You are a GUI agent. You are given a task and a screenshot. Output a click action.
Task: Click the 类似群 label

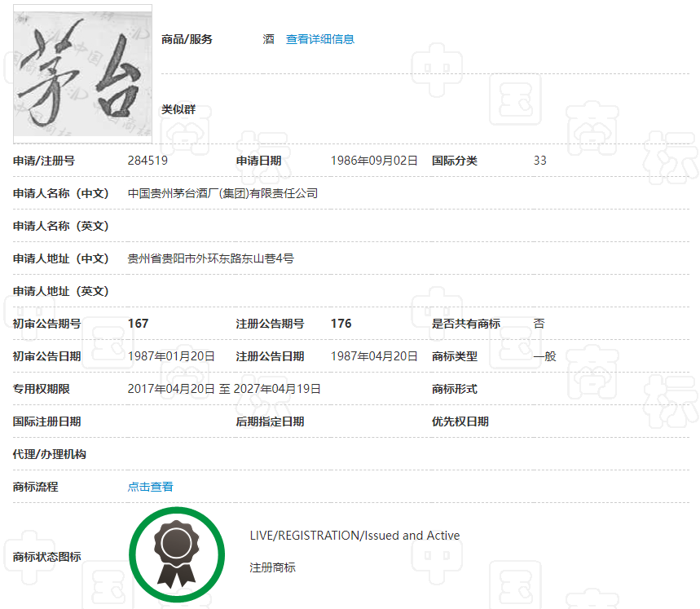pos(178,109)
